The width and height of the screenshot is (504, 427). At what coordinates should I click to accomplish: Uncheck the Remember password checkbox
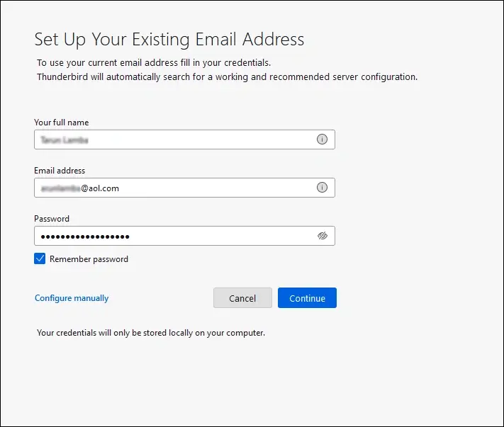(x=40, y=258)
